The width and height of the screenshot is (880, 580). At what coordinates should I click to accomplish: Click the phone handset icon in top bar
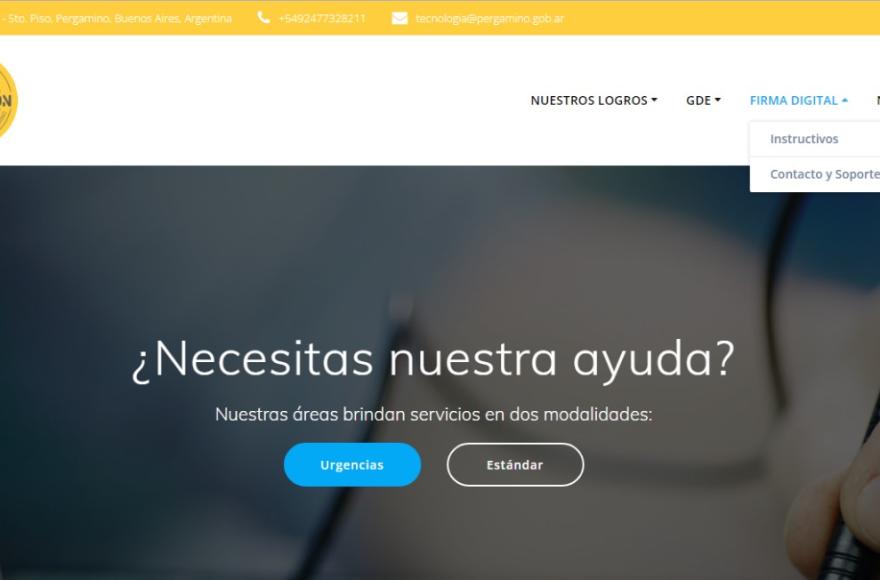tap(263, 18)
